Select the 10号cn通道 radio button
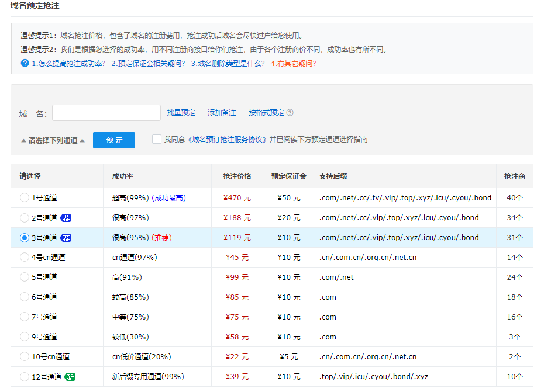544x392 pixels. [25, 356]
